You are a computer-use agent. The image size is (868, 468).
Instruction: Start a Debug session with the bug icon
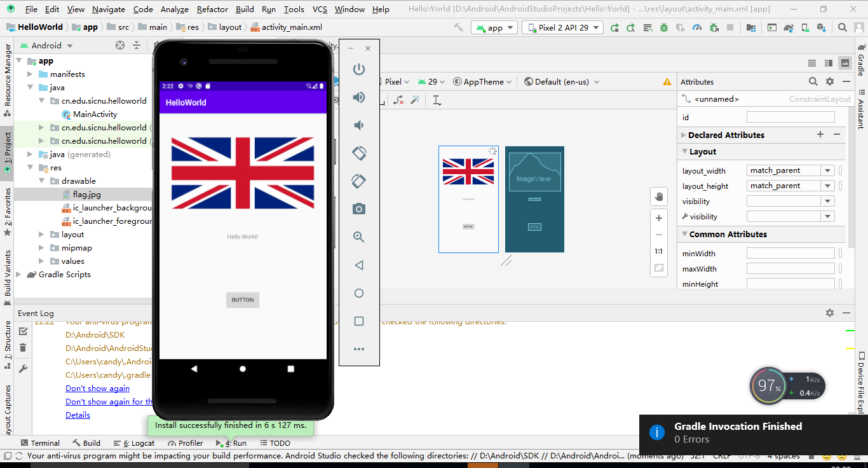tap(663, 27)
